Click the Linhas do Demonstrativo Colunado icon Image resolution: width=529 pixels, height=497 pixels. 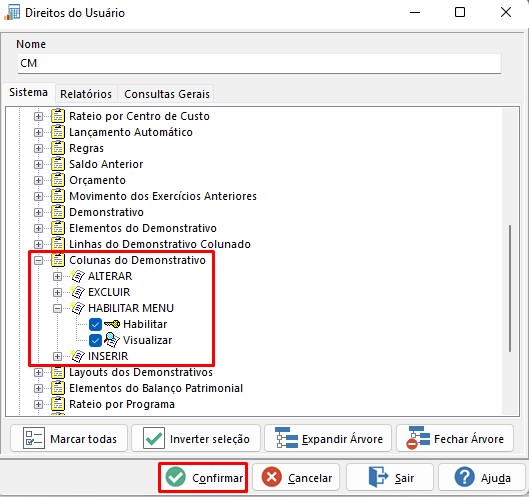pyautogui.click(x=58, y=244)
